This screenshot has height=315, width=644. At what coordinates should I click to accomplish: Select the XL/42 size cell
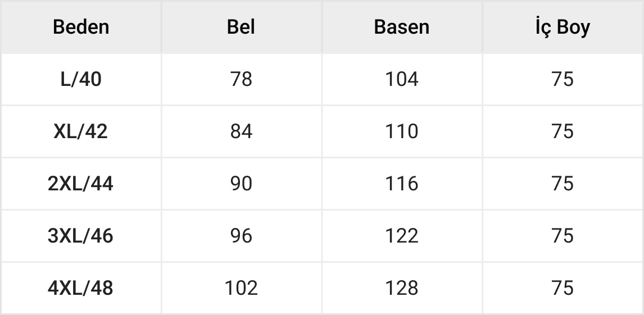click(81, 131)
